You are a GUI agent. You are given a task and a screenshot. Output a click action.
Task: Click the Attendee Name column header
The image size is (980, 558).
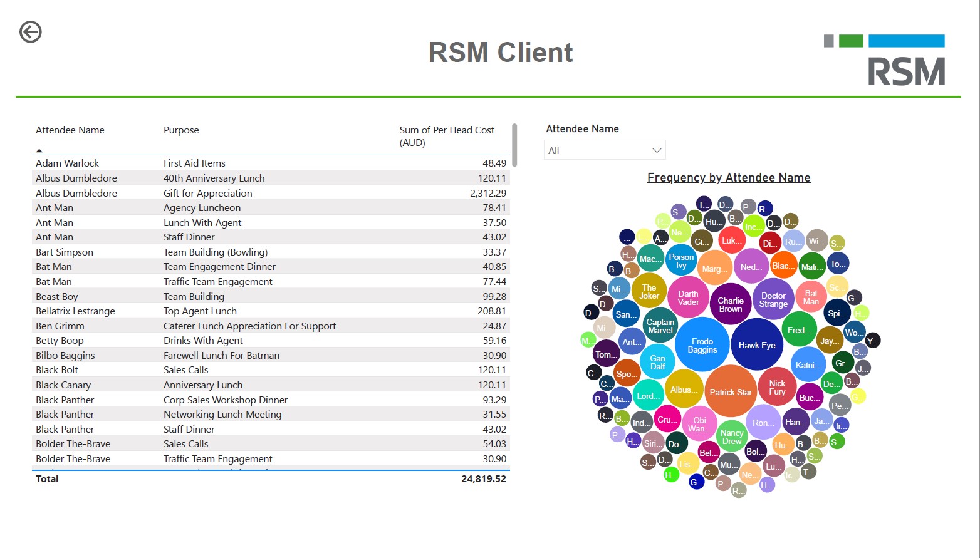pos(70,130)
